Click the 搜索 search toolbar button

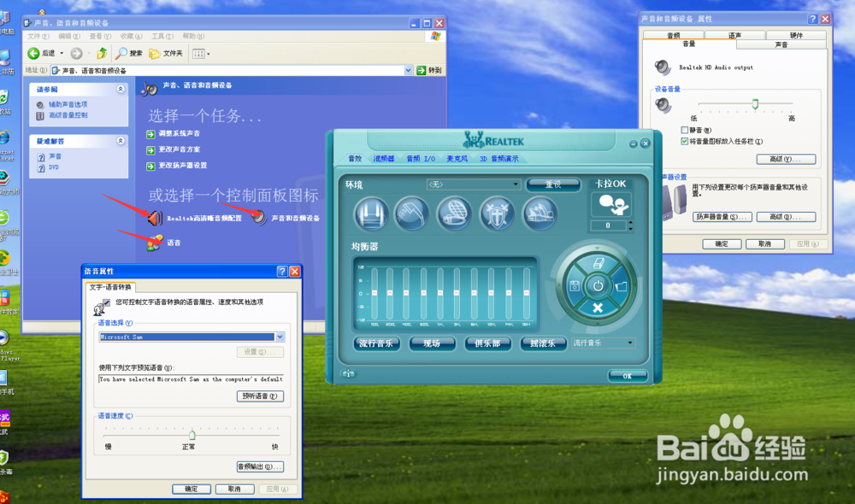(x=129, y=53)
